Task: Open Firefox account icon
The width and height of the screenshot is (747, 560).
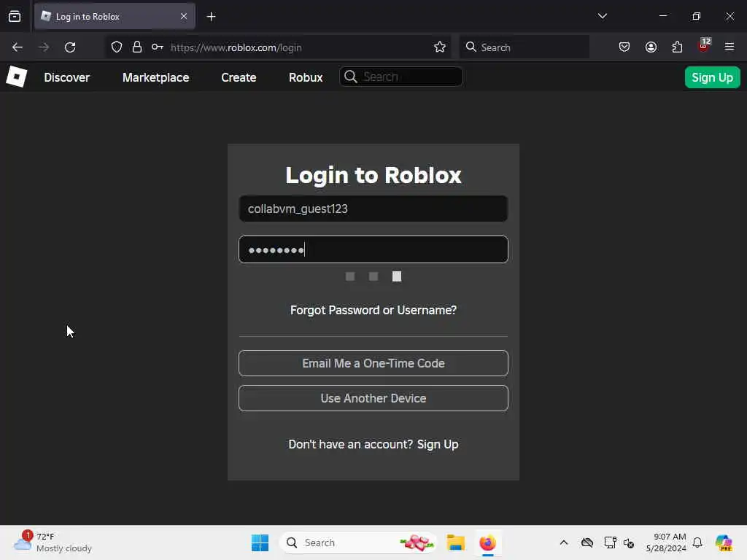Action: click(x=651, y=47)
